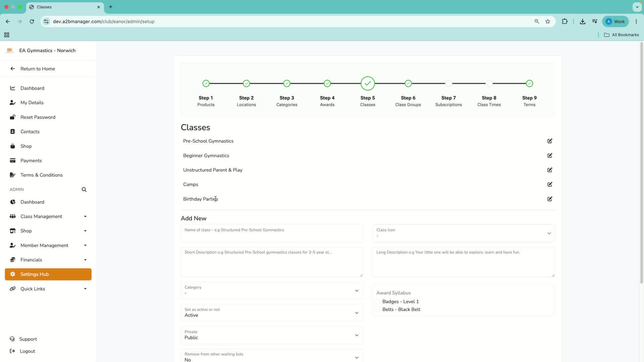Open Settings Hub in sidebar
This screenshot has height=362, width=644.
tap(48, 274)
